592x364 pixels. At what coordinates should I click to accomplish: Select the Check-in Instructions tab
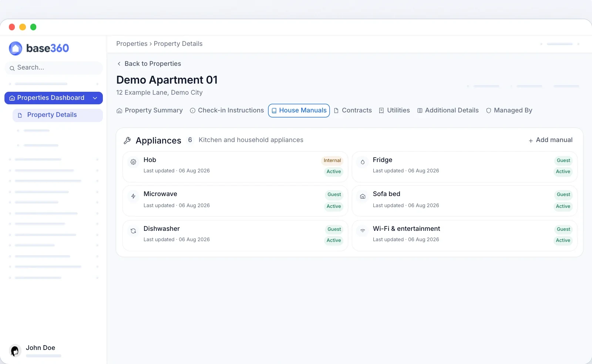point(227,110)
